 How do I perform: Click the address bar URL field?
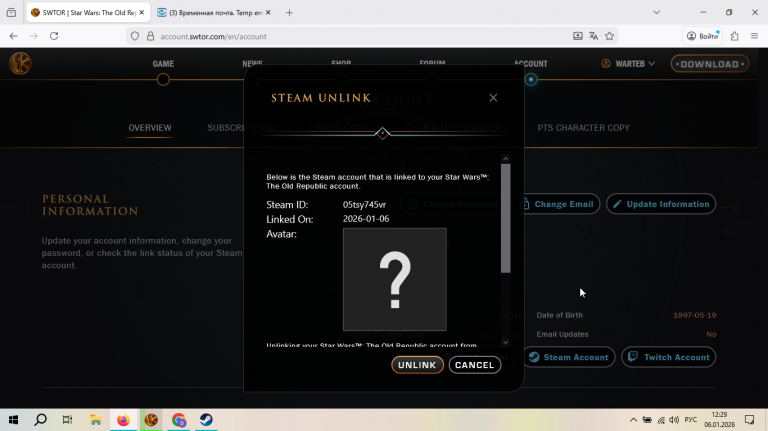[362, 36]
